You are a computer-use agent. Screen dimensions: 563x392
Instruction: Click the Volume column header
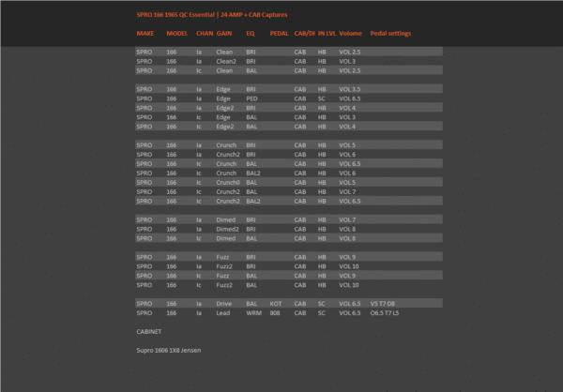(x=350, y=34)
